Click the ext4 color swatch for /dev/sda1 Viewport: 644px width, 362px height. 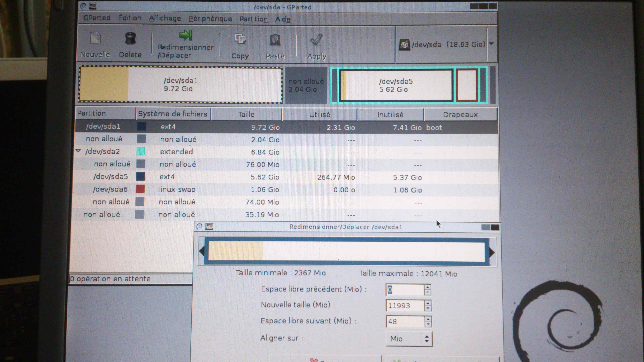(x=142, y=126)
